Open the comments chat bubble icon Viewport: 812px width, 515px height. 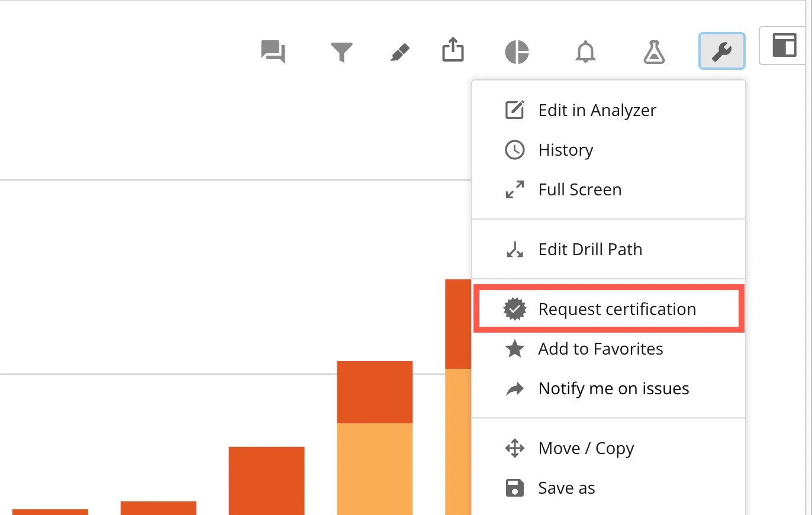273,51
